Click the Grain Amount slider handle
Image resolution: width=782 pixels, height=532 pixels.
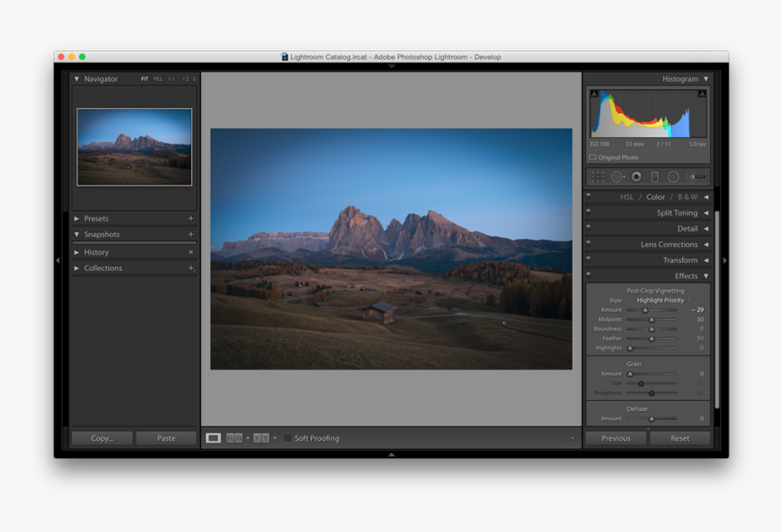pos(630,374)
